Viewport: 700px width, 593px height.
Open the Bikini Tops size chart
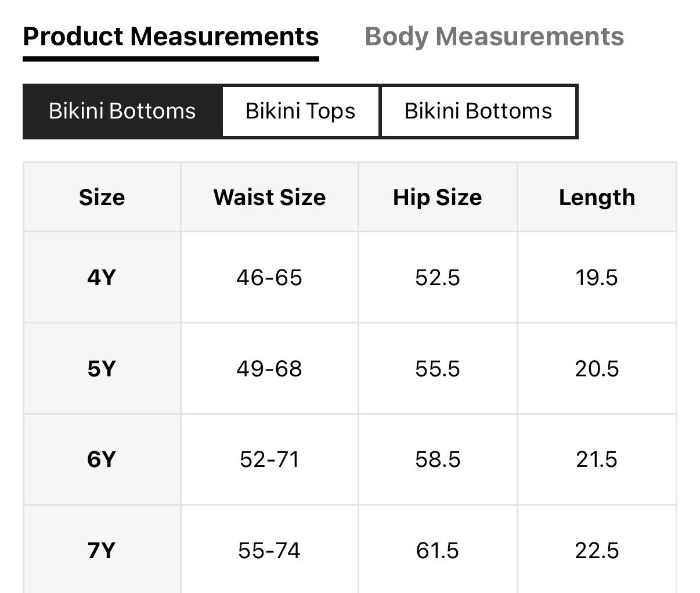click(301, 111)
